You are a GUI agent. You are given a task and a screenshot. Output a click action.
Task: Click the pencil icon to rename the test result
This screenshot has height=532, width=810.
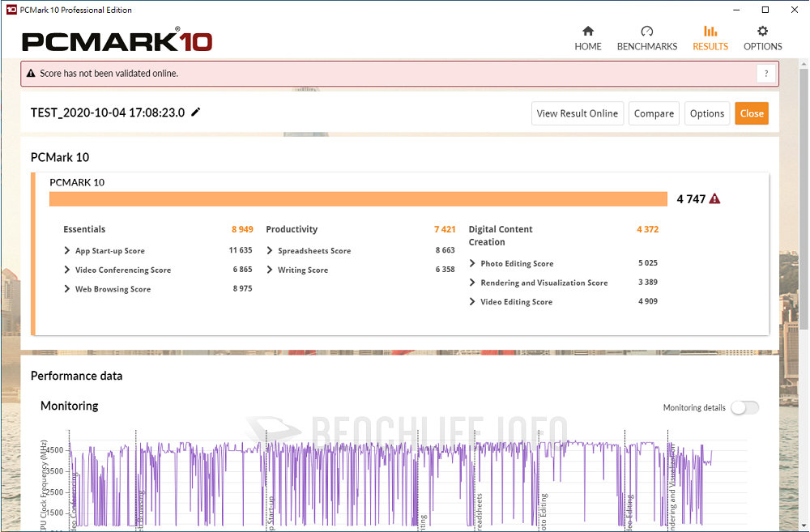194,113
